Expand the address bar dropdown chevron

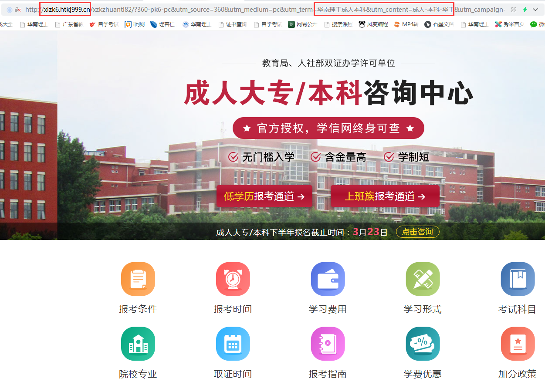click(535, 10)
